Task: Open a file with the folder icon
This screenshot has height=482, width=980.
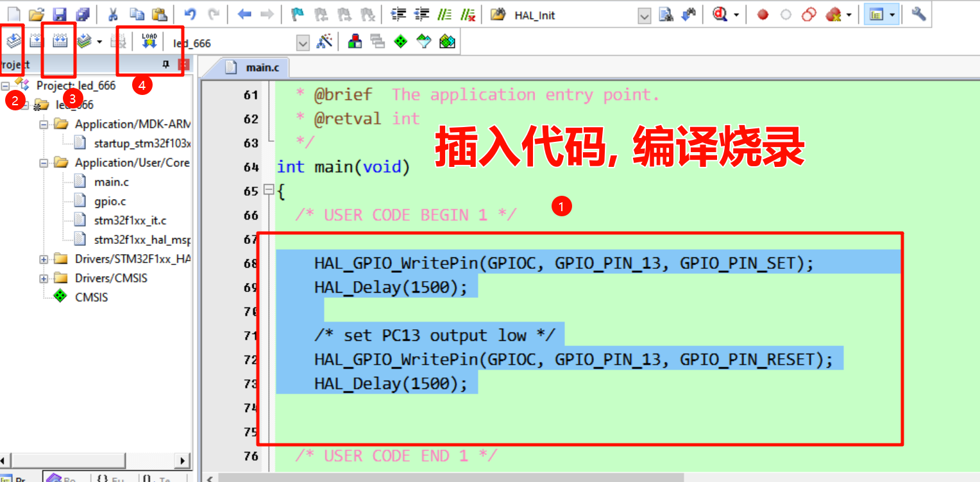Action: click(37, 15)
